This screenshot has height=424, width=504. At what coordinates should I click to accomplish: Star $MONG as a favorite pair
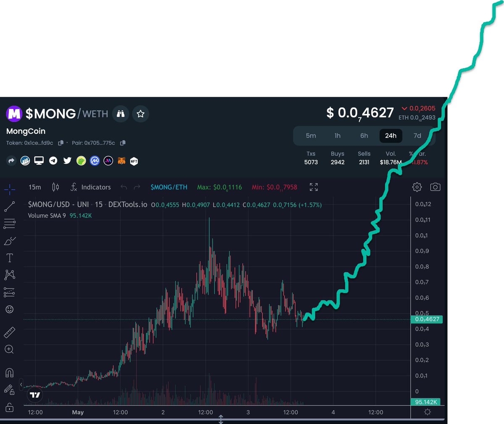tap(140, 113)
